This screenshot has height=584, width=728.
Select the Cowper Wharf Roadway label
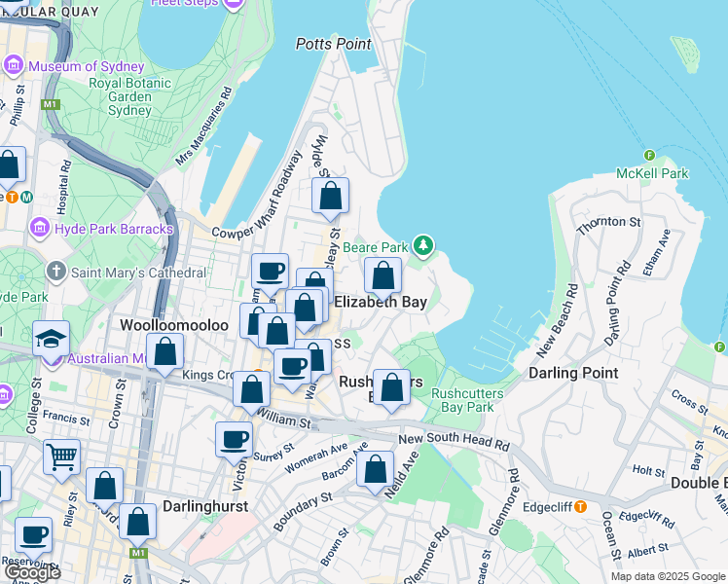(257, 197)
